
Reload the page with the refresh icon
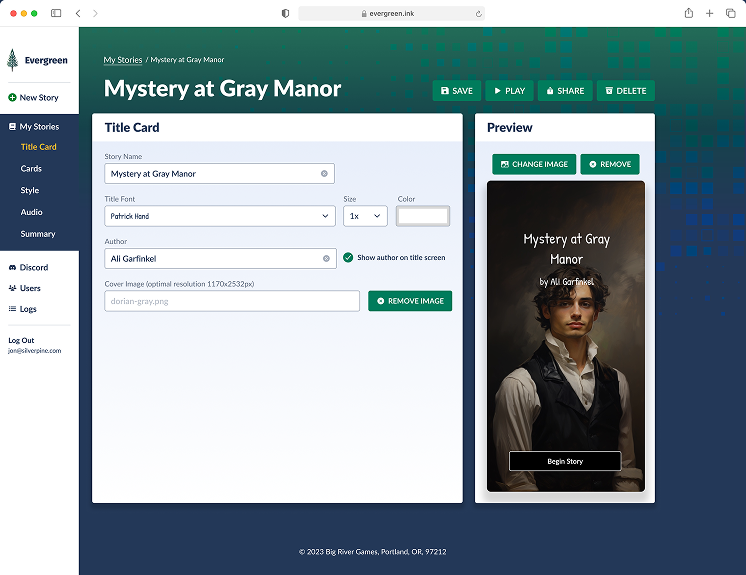click(x=479, y=14)
